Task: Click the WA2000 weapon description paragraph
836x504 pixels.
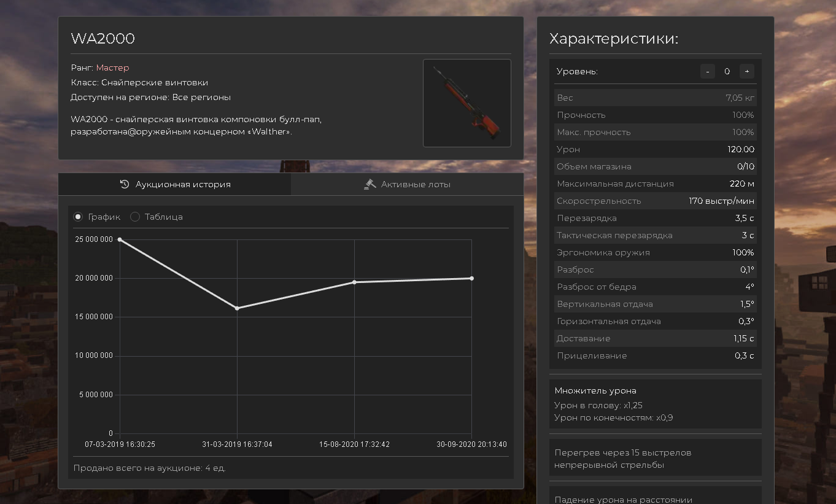Action: [x=196, y=125]
